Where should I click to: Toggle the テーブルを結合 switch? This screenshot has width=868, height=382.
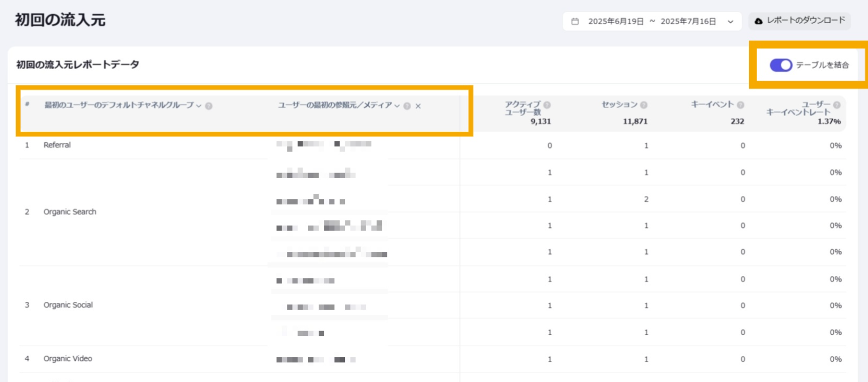tap(780, 65)
